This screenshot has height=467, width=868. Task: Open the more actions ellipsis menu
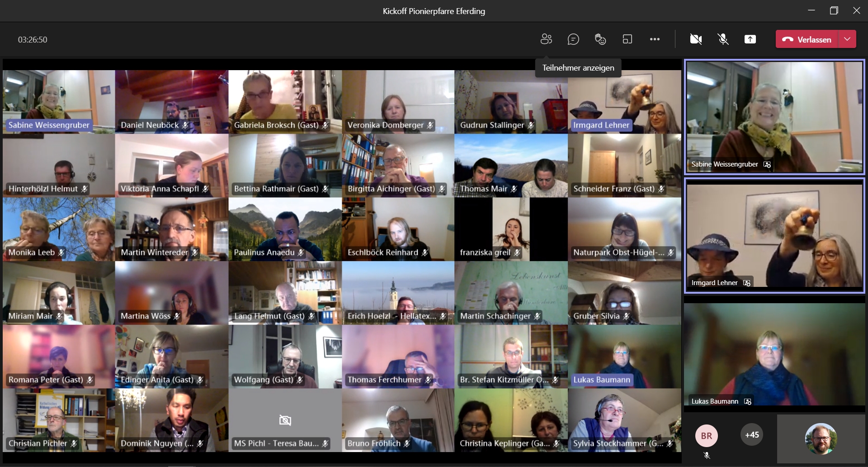655,39
